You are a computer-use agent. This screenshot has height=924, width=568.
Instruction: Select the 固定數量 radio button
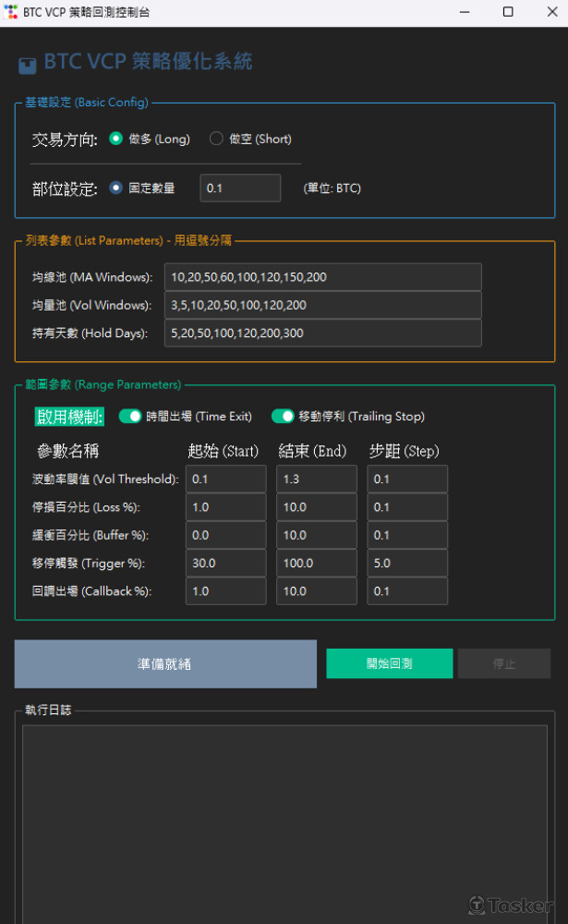(116, 188)
